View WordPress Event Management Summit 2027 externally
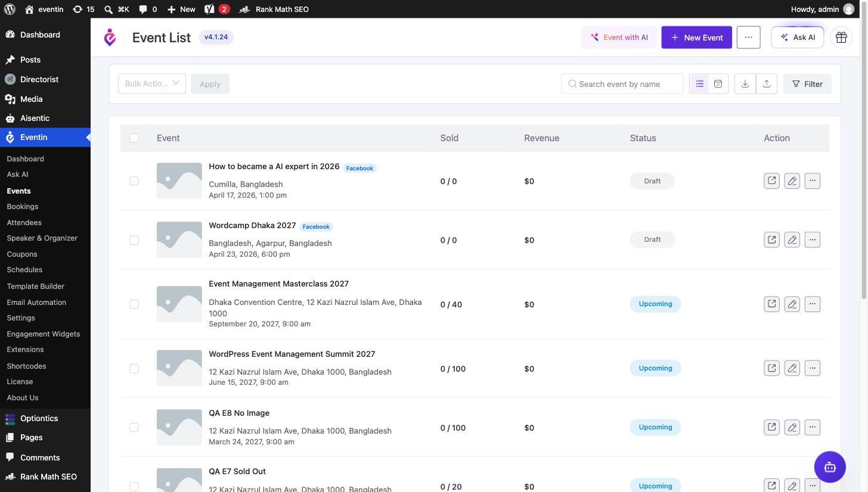 point(771,368)
